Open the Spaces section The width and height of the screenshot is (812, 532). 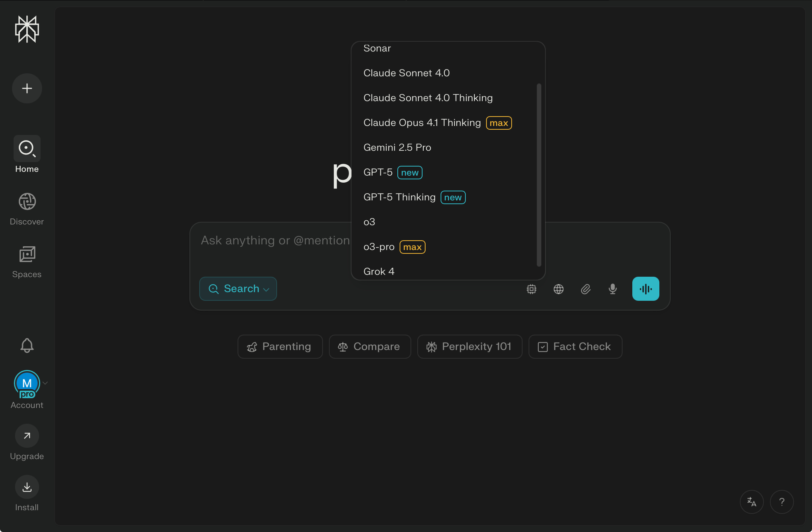point(27,262)
